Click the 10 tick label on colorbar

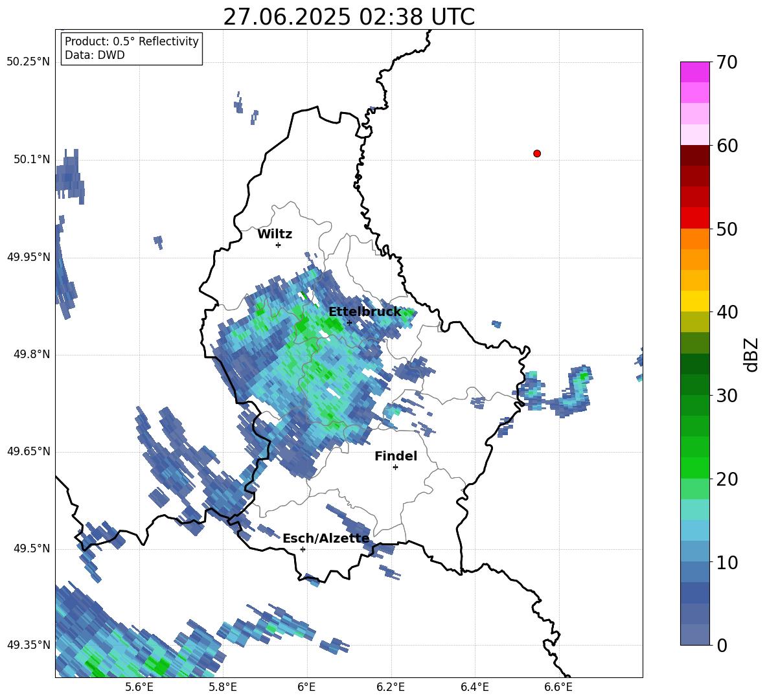coord(727,562)
